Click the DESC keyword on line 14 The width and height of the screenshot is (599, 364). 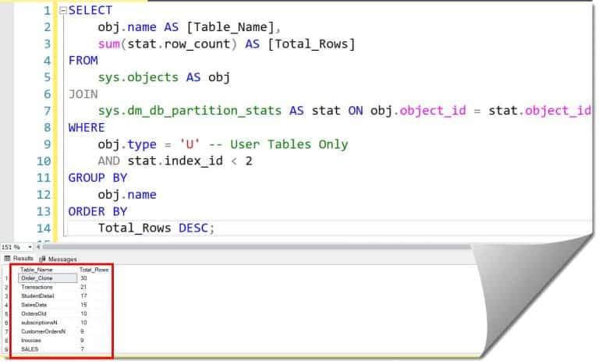tap(193, 228)
